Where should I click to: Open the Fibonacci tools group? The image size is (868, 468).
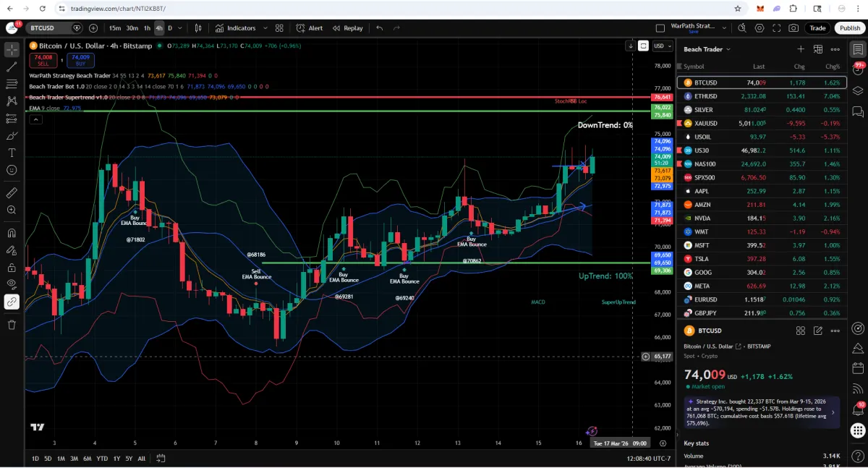(x=12, y=85)
